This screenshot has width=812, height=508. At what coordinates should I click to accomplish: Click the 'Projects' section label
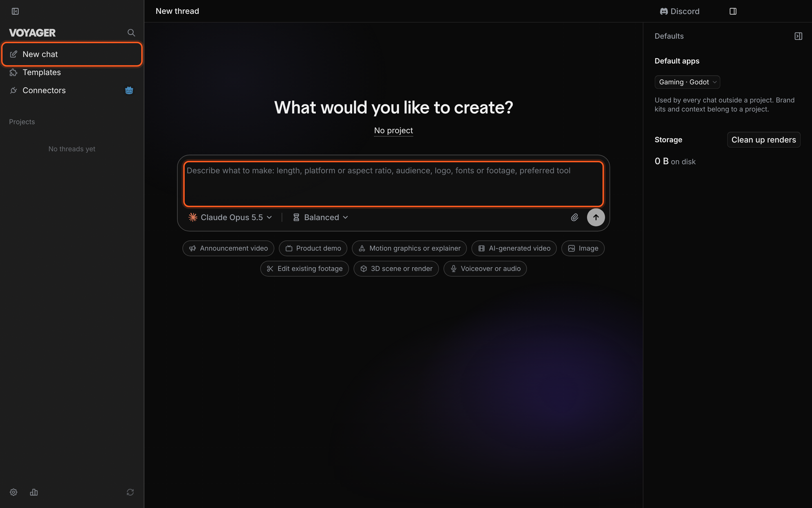click(x=22, y=122)
